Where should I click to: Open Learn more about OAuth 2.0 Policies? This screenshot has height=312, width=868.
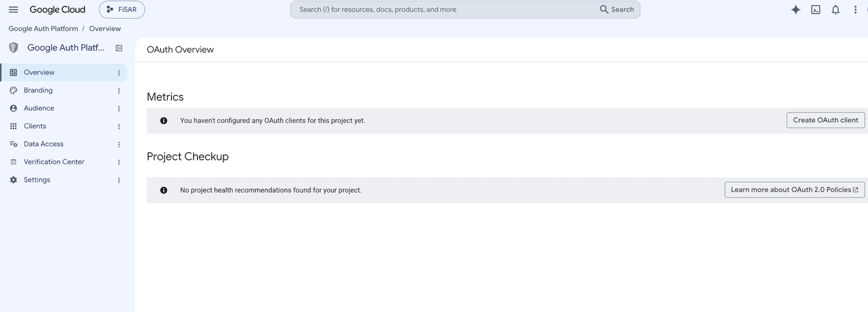[794, 190]
